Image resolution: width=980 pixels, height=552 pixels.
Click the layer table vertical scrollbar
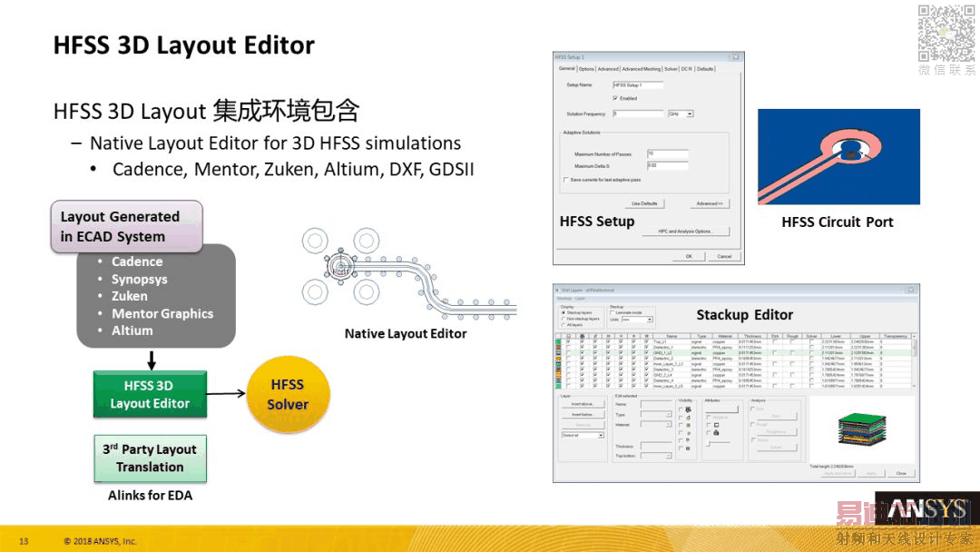(x=915, y=362)
